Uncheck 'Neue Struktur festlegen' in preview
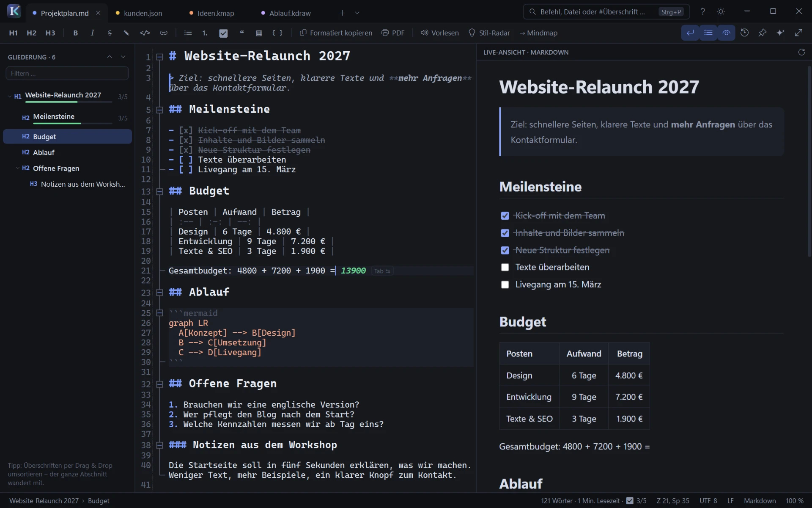The width and height of the screenshot is (812, 508). [505, 251]
